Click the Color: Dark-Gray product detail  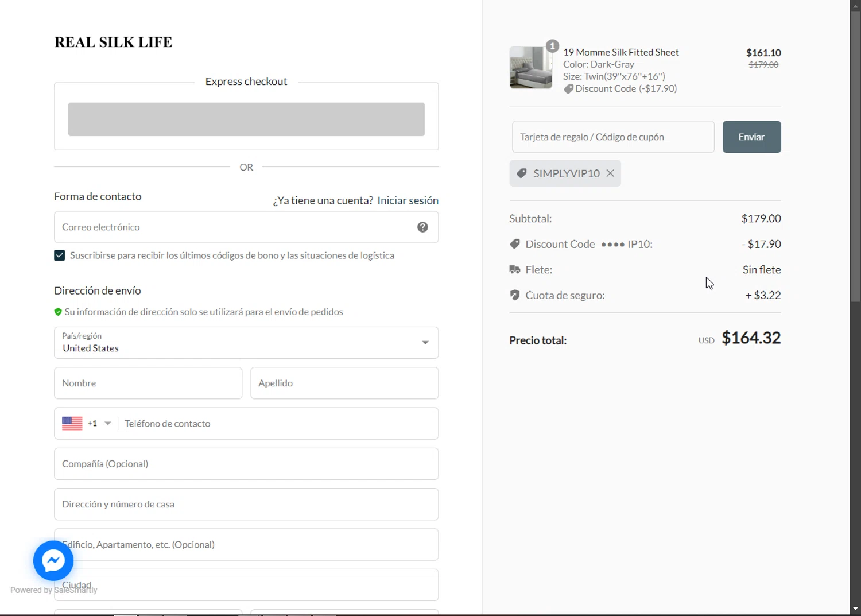pos(599,64)
